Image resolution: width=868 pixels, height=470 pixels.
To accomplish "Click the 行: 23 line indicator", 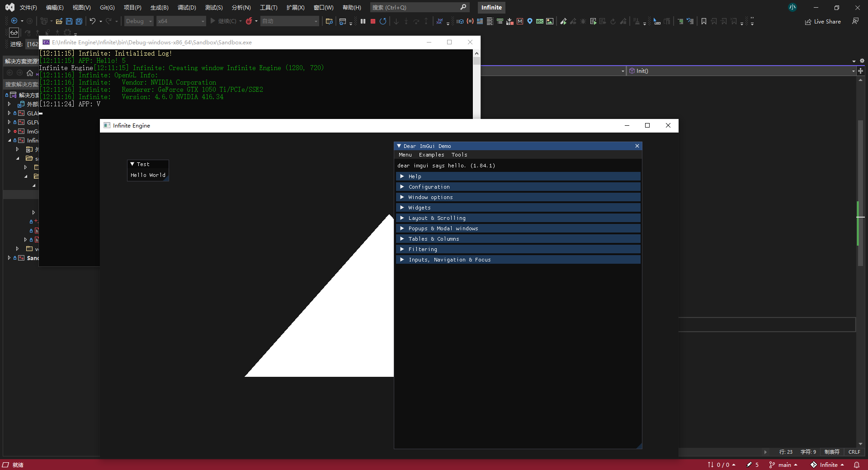I will [786, 452].
